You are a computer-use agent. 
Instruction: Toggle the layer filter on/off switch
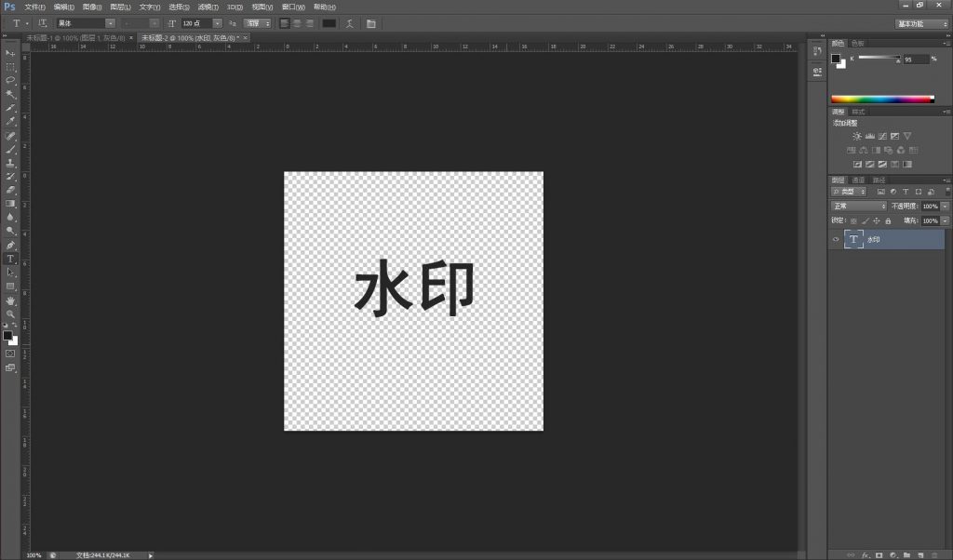(947, 192)
